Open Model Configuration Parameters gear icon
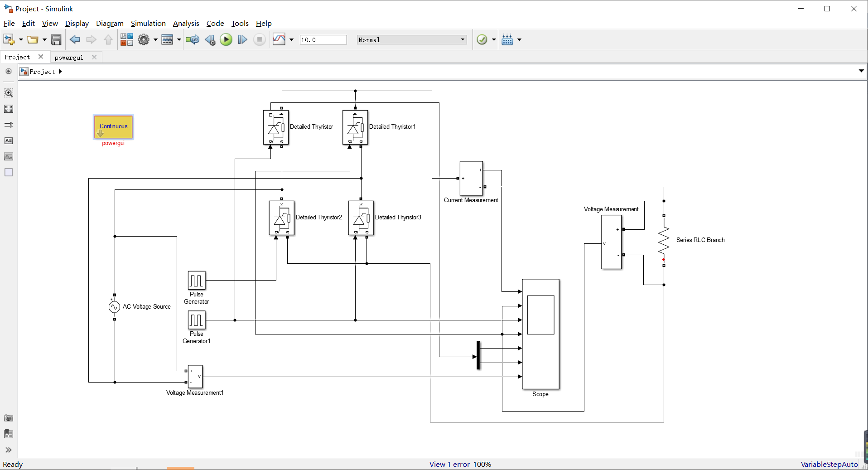Image resolution: width=868 pixels, height=470 pixels. (144, 40)
